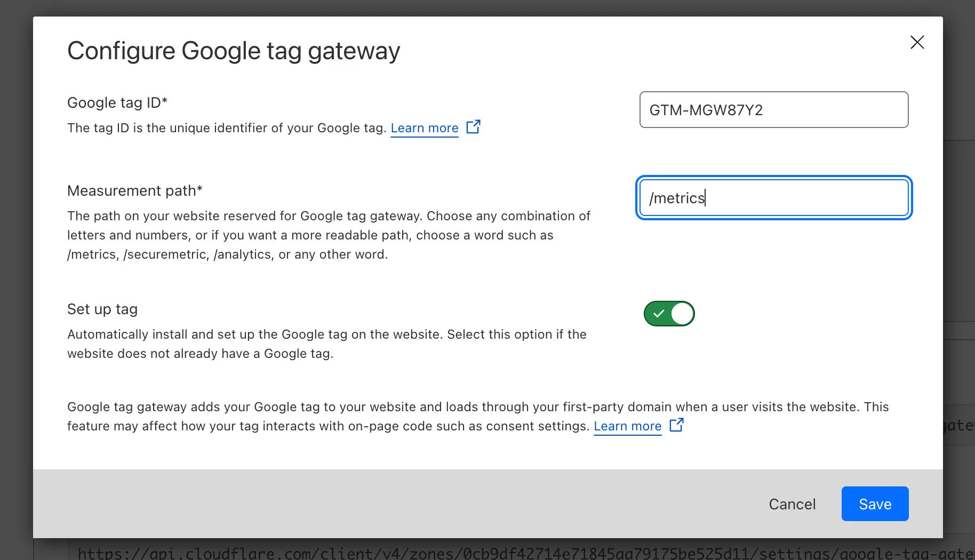Screen dimensions: 975x560
Task: Click the measurement path help text paragraph
Action: pyautogui.click(x=328, y=235)
